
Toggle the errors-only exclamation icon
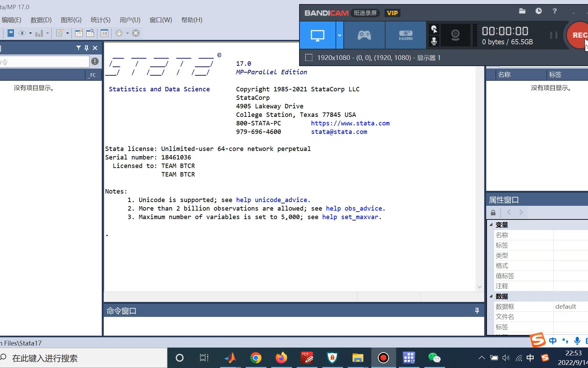pyautogui.click(x=95, y=61)
